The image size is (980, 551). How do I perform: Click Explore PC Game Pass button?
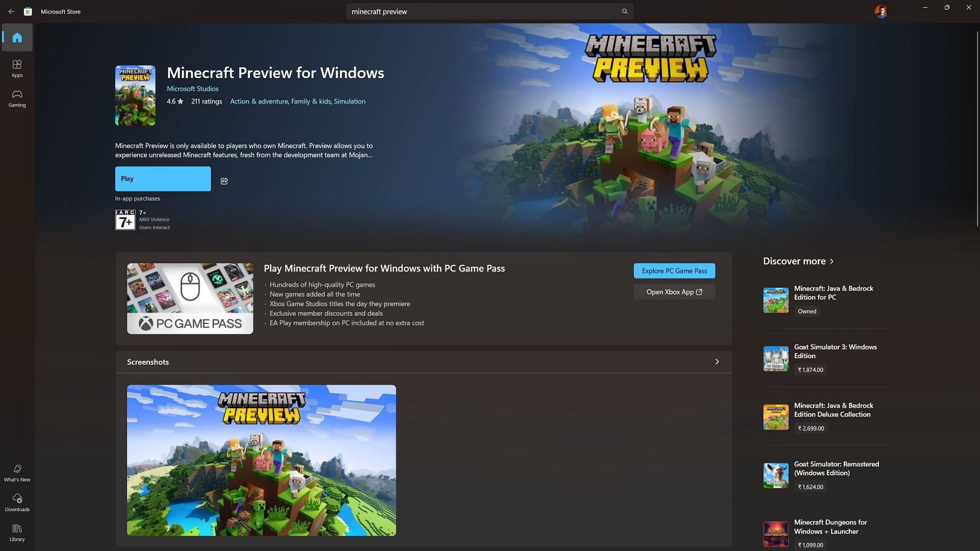click(x=674, y=271)
